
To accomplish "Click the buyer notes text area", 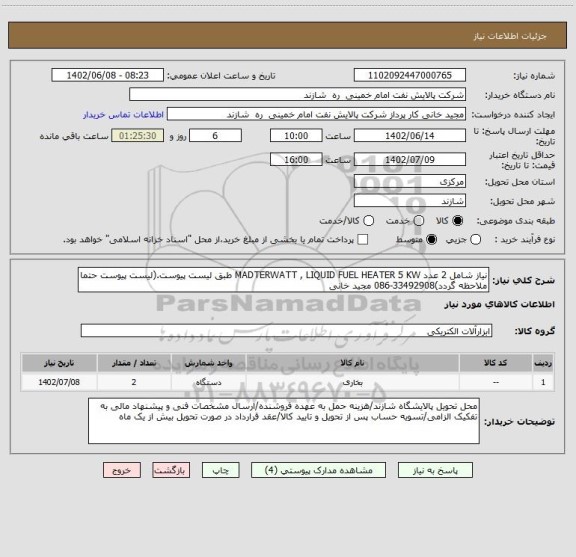I will pyautogui.click(x=284, y=421).
